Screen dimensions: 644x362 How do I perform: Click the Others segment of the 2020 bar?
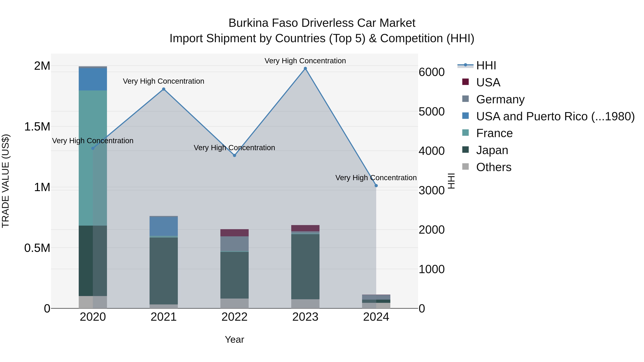[x=93, y=302]
